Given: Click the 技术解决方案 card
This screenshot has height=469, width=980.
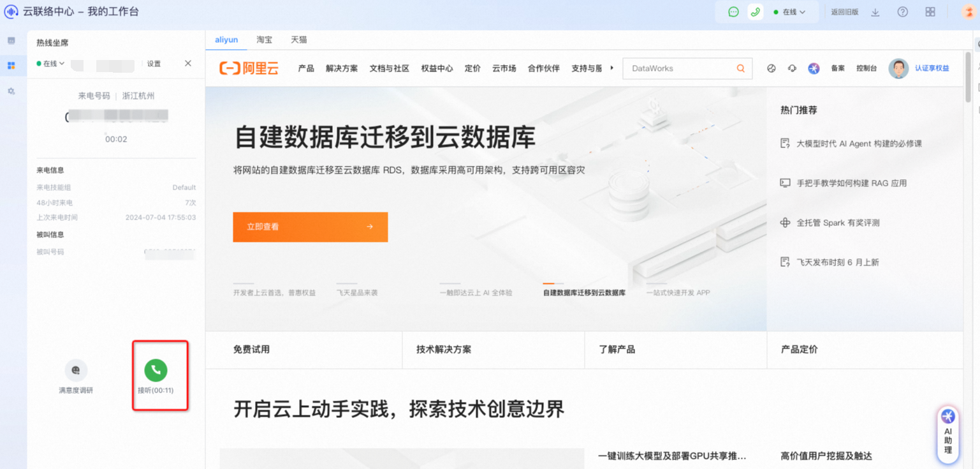Looking at the screenshot, I should tap(493, 350).
